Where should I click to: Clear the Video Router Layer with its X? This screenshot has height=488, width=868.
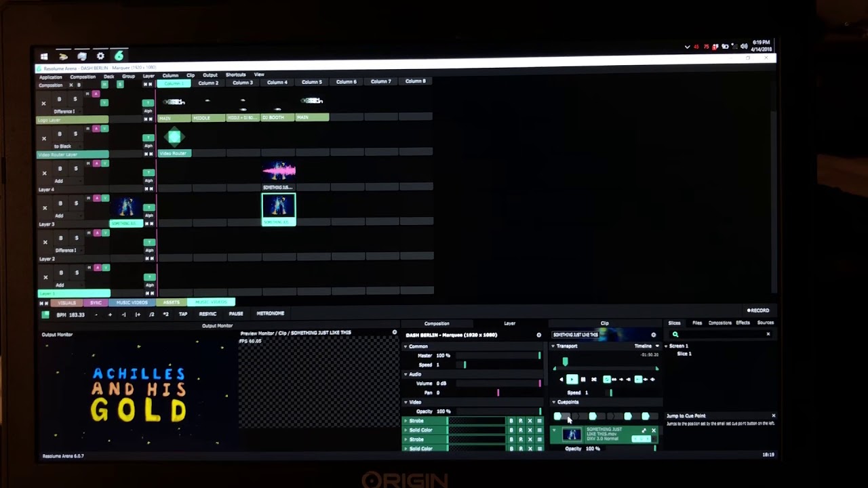[44, 138]
